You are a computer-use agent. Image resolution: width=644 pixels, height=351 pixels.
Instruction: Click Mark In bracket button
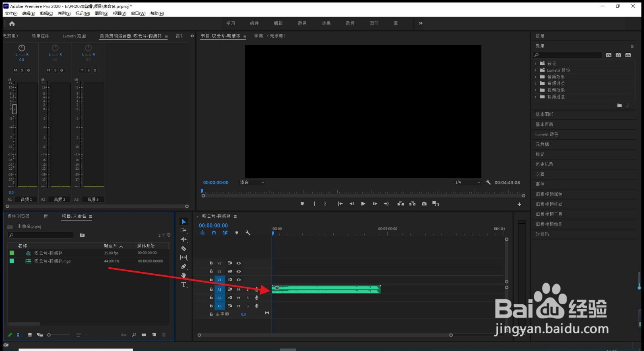(314, 204)
